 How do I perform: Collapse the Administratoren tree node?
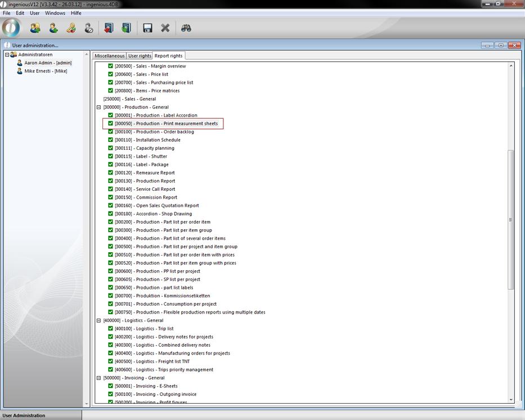(7, 55)
